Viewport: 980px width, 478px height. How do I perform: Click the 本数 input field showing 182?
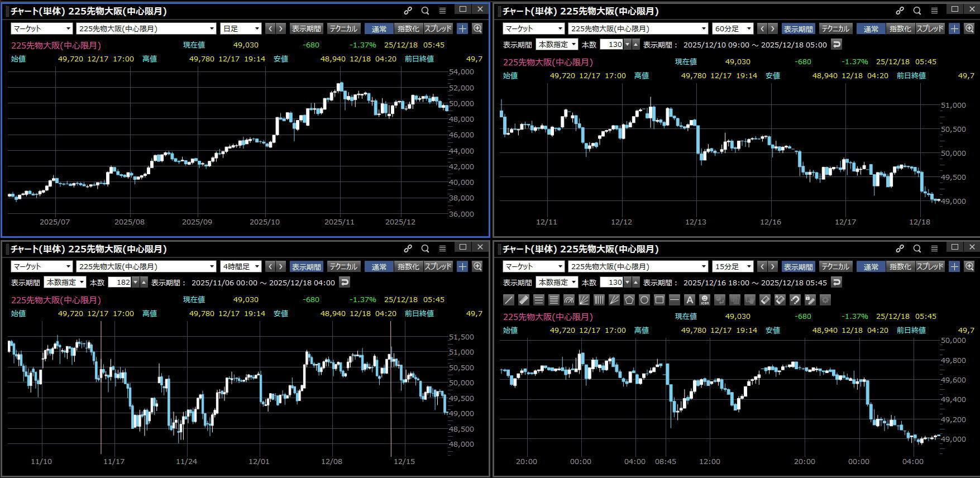119,282
